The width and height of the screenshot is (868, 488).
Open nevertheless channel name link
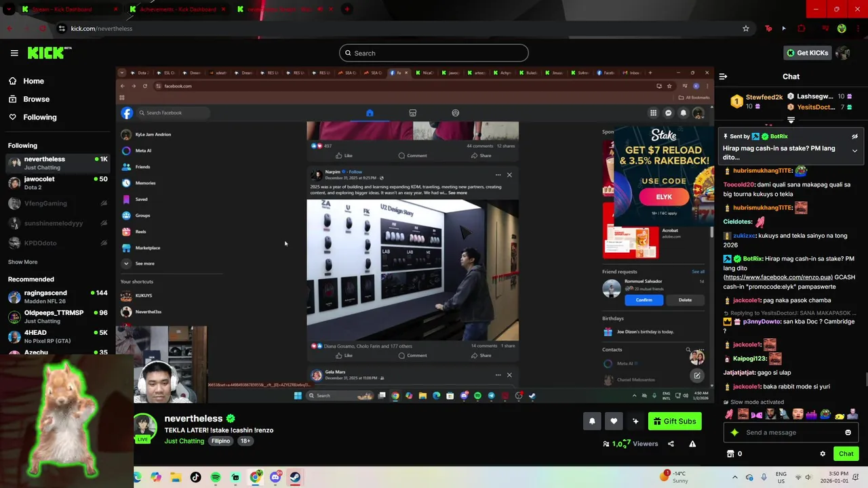(x=193, y=418)
